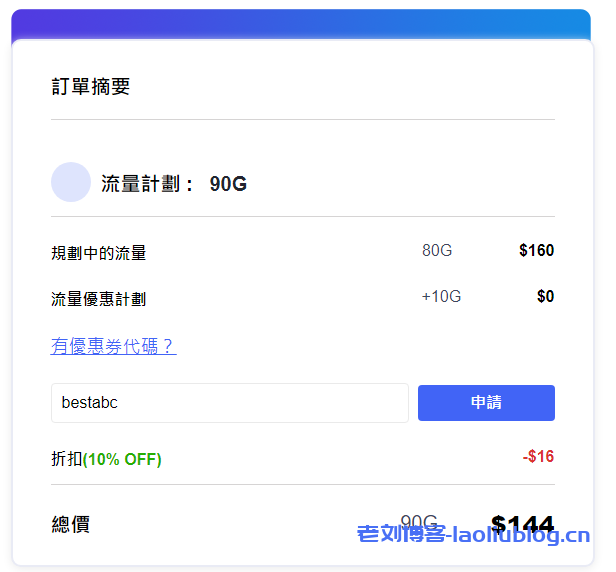Click the 訂單摘要 heading
The width and height of the screenshot is (616, 572).
tap(91, 87)
